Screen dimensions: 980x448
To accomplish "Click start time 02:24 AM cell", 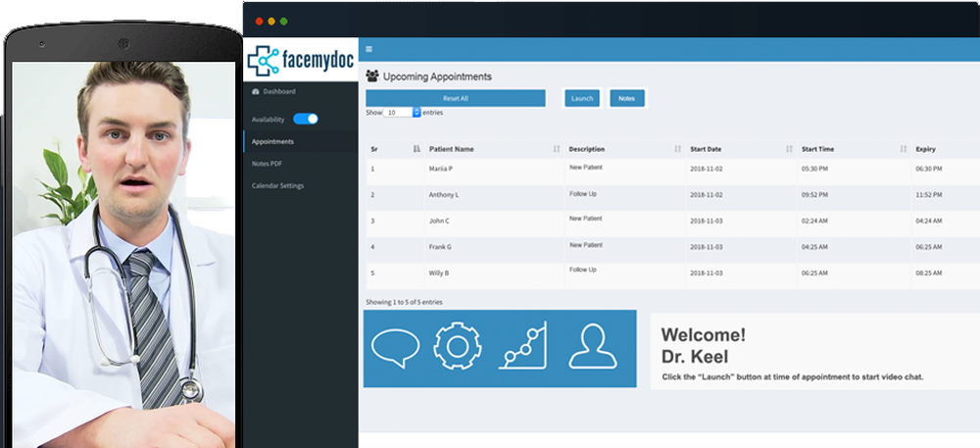I will click(815, 222).
